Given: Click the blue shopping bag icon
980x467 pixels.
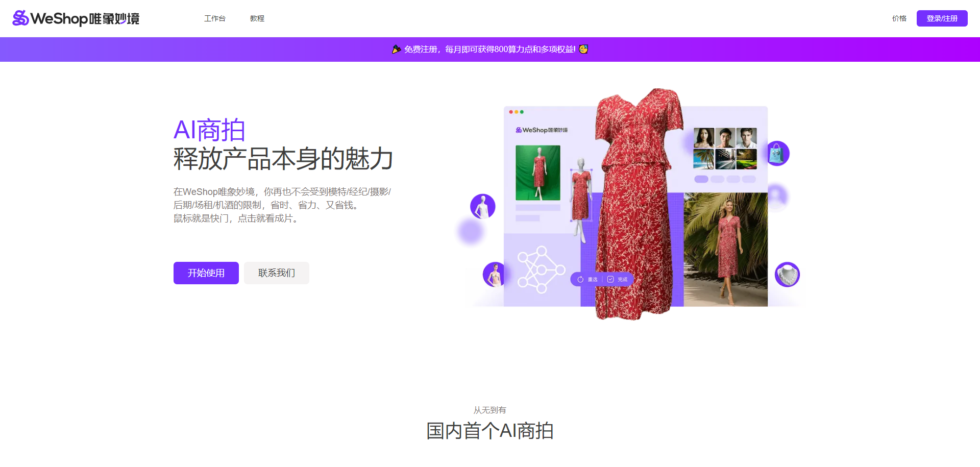Looking at the screenshot, I should (777, 153).
